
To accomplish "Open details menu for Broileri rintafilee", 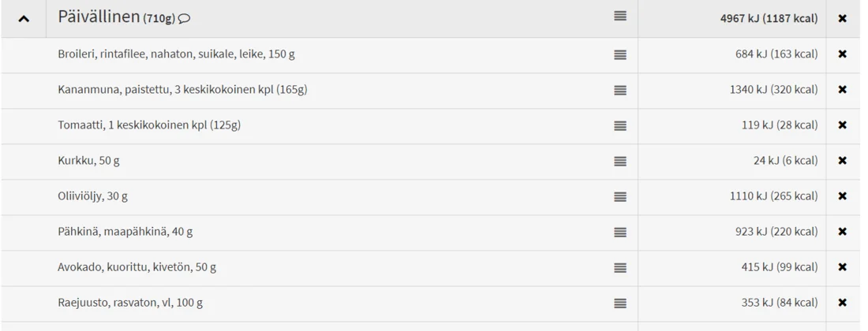I will [x=620, y=54].
